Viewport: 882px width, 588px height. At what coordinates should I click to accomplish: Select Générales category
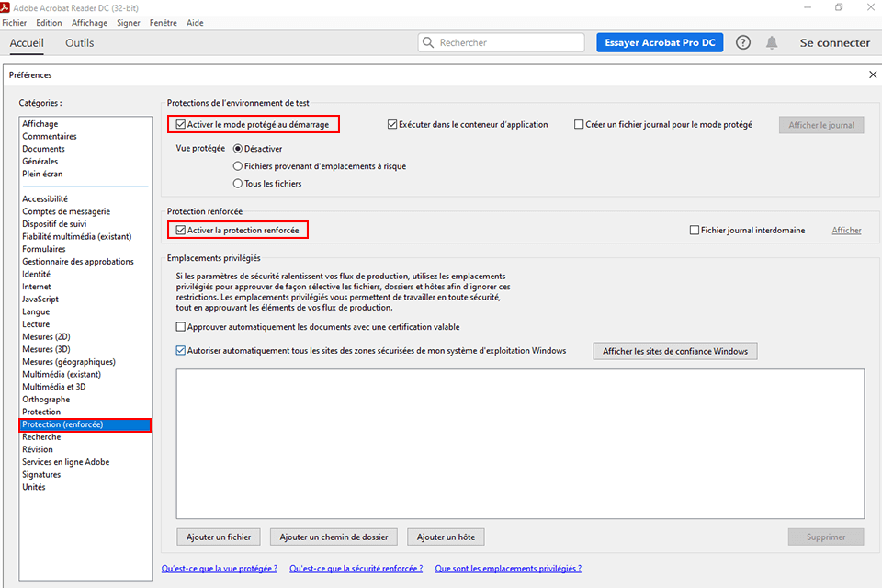coord(40,161)
